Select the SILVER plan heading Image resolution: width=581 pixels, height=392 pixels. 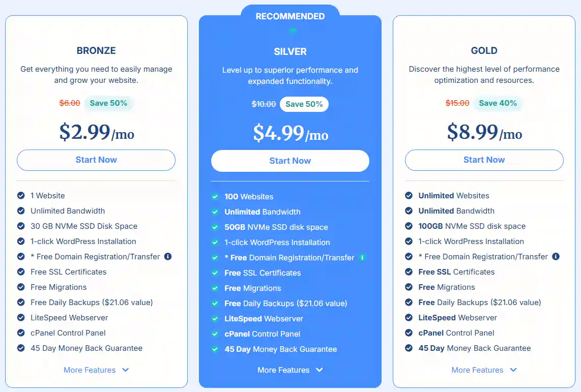click(290, 51)
